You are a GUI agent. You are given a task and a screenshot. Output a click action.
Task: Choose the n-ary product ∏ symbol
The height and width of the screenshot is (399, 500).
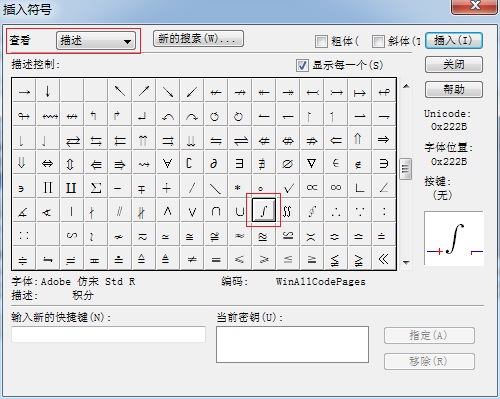point(48,187)
